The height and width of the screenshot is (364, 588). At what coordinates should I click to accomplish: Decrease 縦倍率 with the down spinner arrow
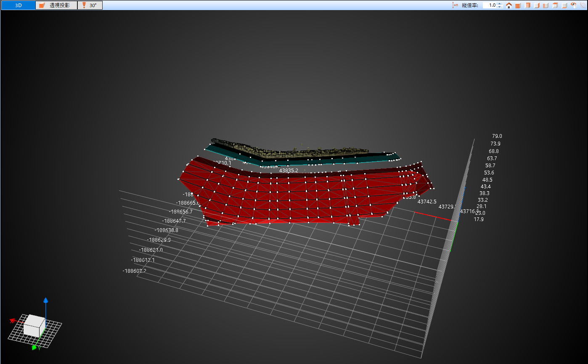(x=500, y=7)
